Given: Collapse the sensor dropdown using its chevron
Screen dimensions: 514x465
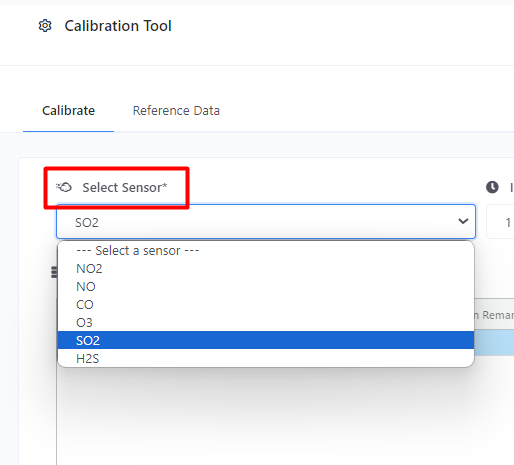Looking at the screenshot, I should tap(463, 221).
